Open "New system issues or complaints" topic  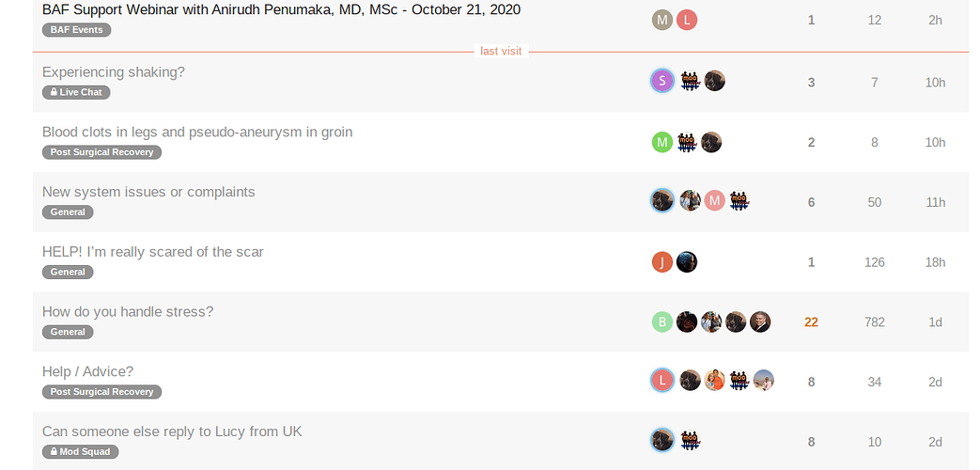[148, 193]
